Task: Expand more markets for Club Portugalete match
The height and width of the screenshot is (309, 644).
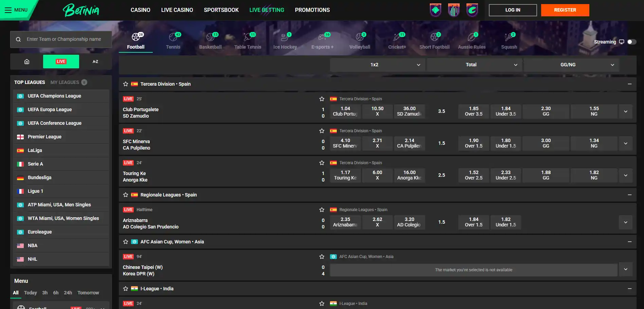Action: [x=626, y=111]
